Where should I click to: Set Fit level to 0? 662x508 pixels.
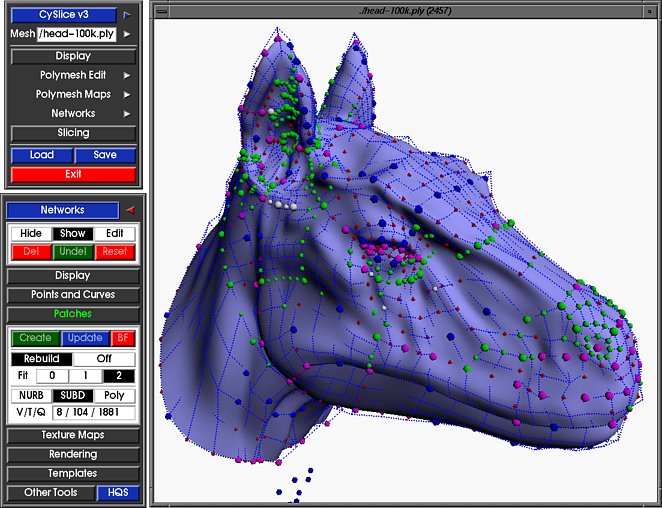click(x=51, y=376)
